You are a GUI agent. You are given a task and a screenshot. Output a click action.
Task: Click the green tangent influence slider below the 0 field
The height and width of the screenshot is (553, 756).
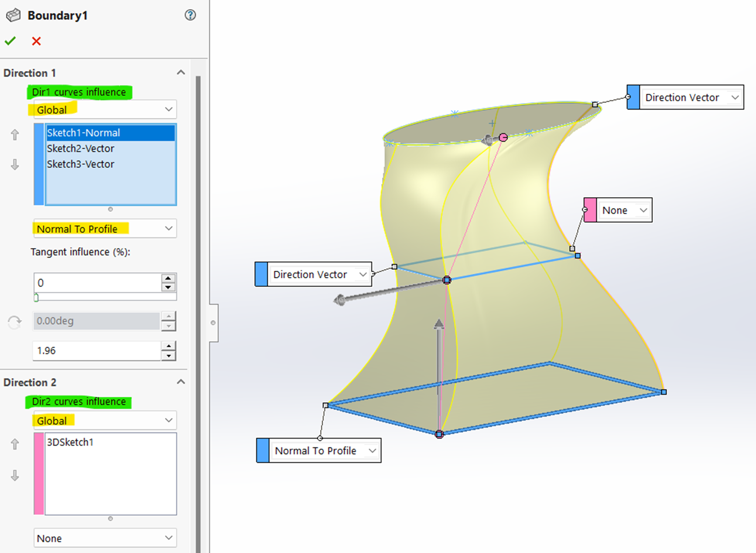pos(35,297)
